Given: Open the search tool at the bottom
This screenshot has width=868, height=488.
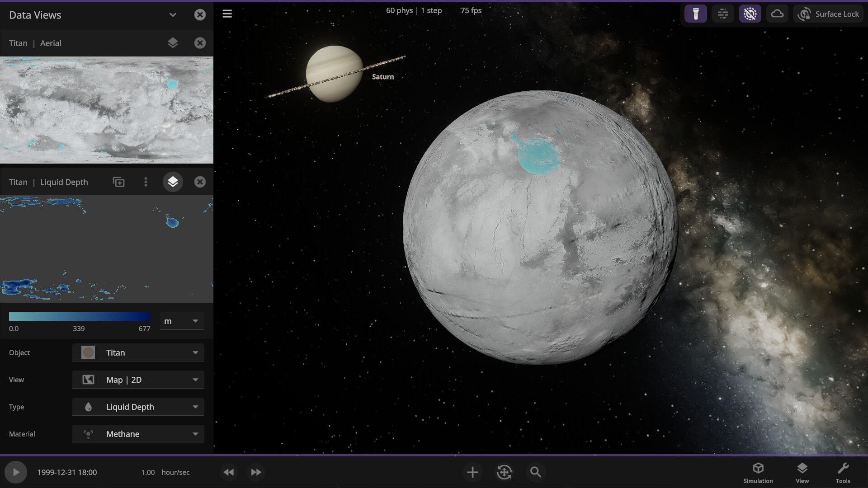Looking at the screenshot, I should point(535,472).
